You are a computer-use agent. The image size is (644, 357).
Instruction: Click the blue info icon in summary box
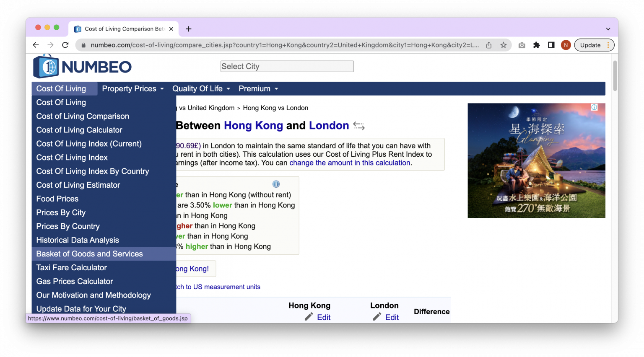click(x=276, y=184)
